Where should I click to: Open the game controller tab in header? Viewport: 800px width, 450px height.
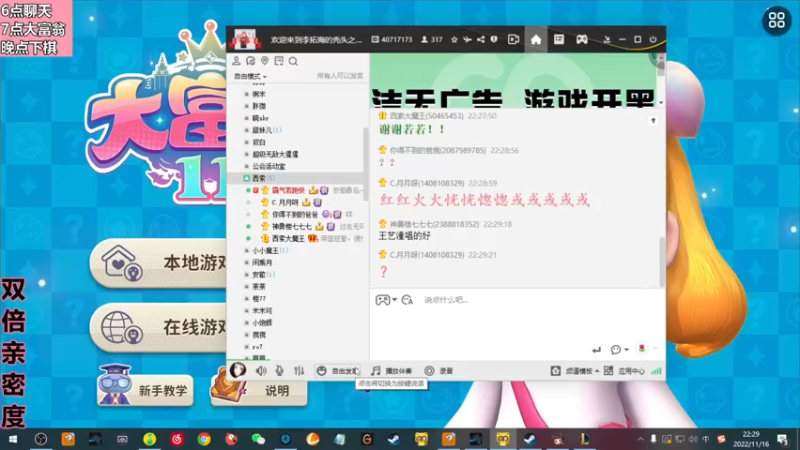pyautogui.click(x=582, y=39)
